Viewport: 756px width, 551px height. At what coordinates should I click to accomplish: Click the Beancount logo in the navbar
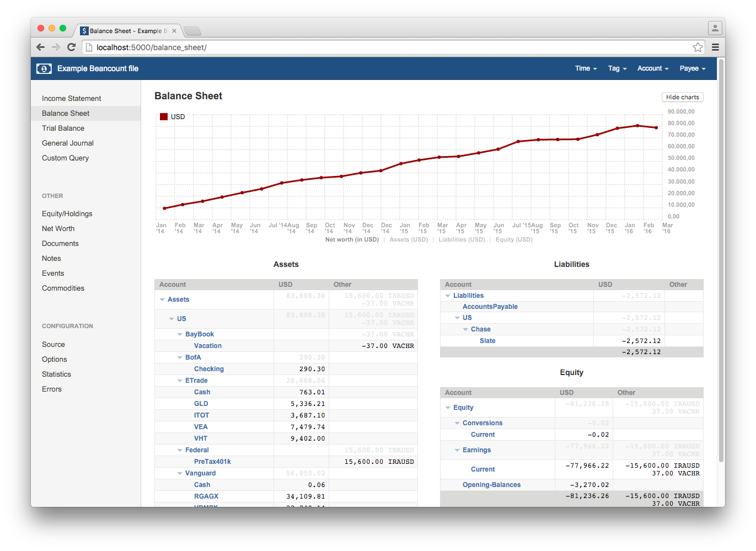pyautogui.click(x=44, y=68)
